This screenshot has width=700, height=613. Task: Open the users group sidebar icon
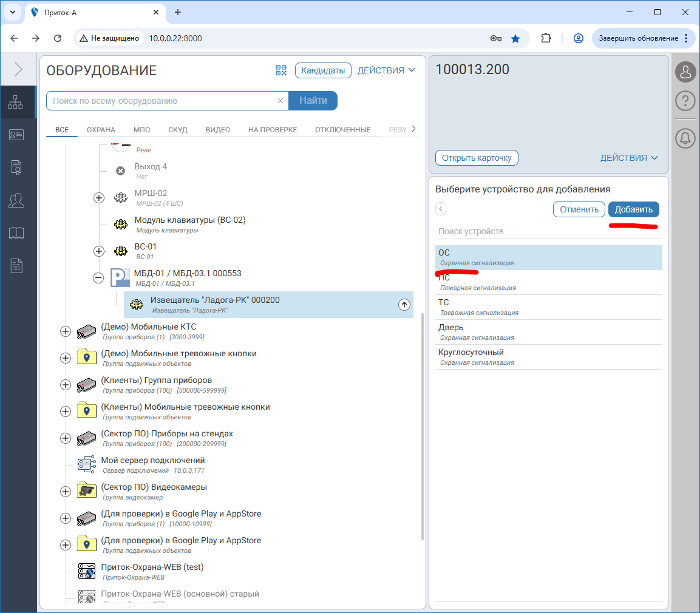(x=16, y=200)
